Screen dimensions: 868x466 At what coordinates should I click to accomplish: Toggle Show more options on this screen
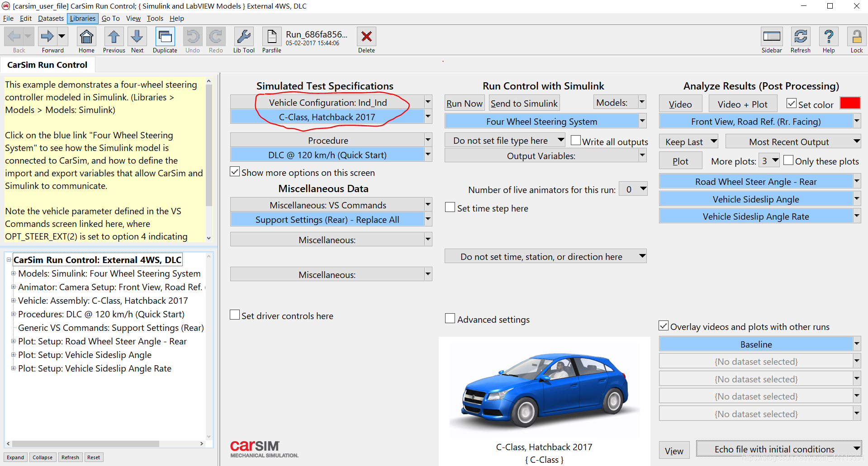[235, 172]
